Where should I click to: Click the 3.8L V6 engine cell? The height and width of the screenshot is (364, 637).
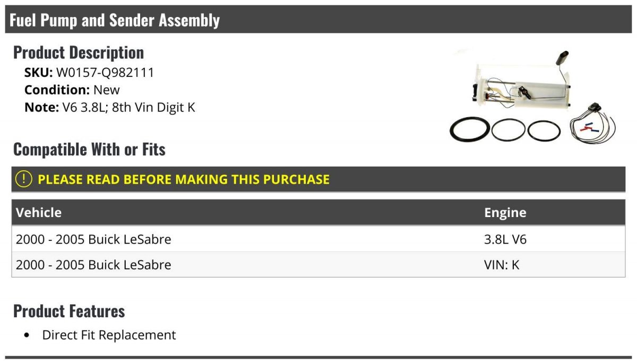point(505,239)
